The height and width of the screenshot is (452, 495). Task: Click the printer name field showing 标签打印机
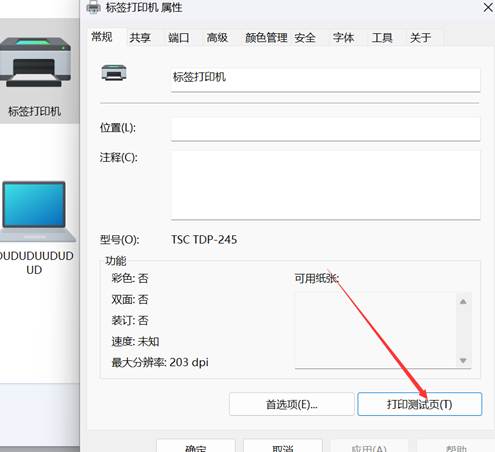pos(326,79)
